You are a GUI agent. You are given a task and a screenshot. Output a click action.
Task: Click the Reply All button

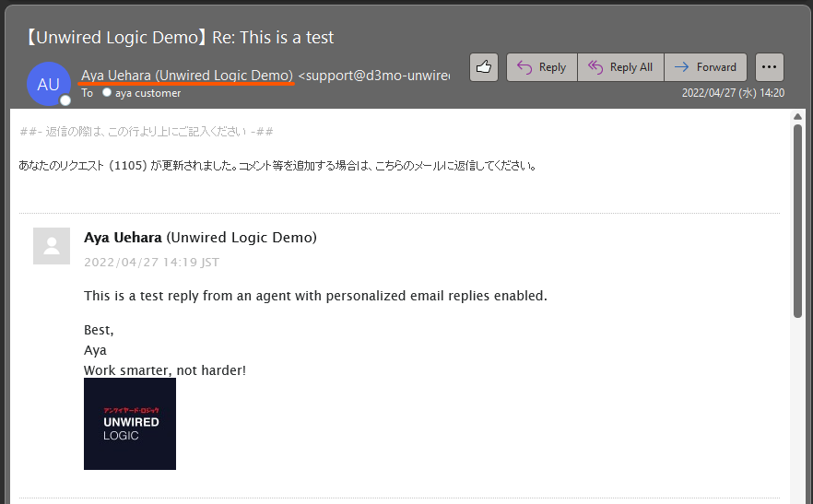pyautogui.click(x=620, y=67)
